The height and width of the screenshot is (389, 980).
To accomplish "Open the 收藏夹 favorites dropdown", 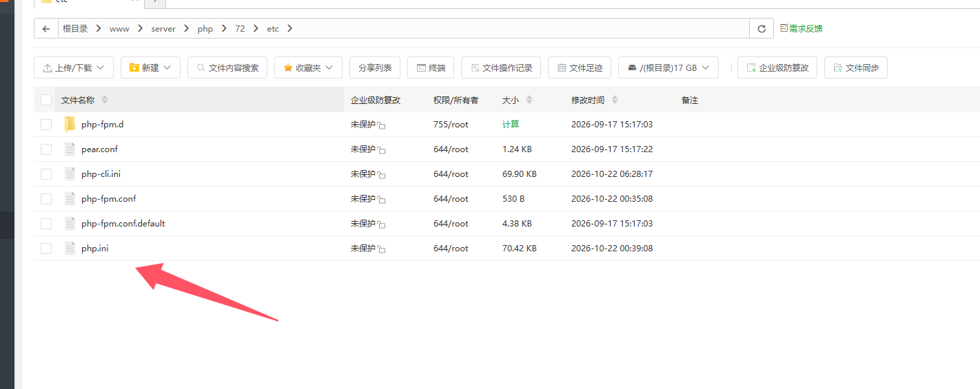I will pyautogui.click(x=308, y=67).
